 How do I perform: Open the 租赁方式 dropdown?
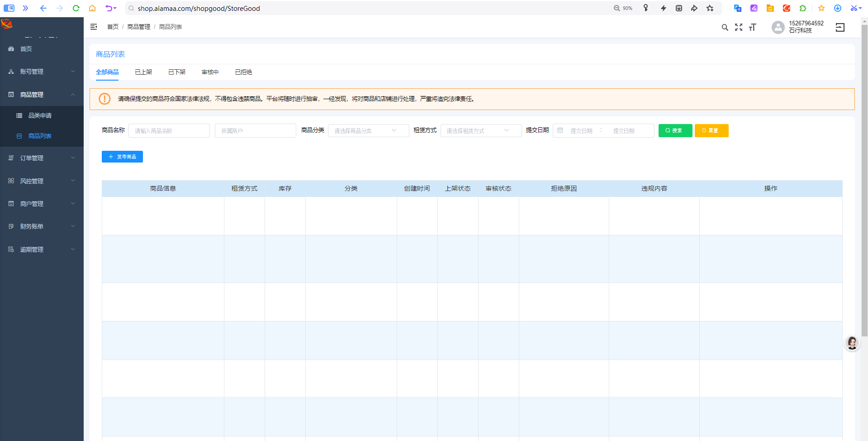click(x=481, y=131)
